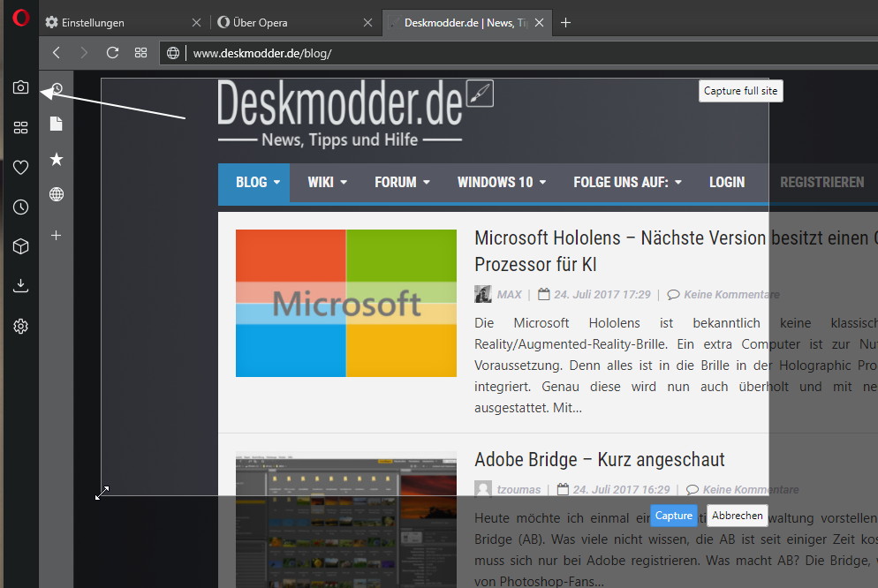This screenshot has height=588, width=878.
Task: Click the author name MAX
Action: (x=509, y=295)
